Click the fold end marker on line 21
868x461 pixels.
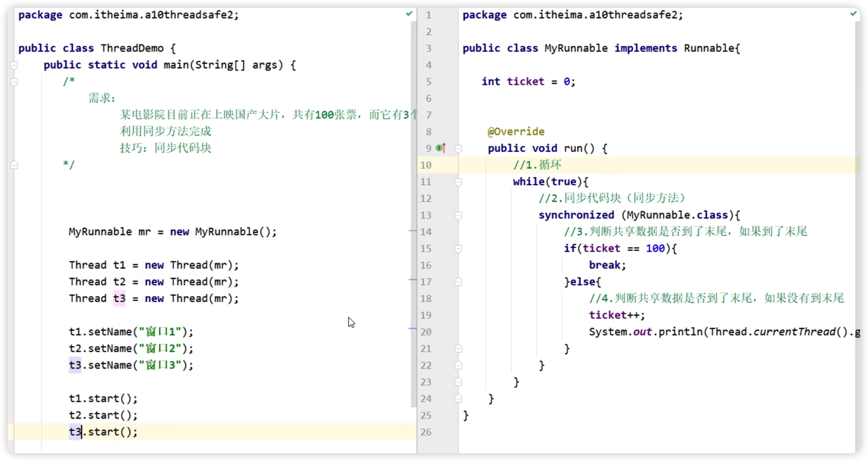pyautogui.click(x=458, y=349)
